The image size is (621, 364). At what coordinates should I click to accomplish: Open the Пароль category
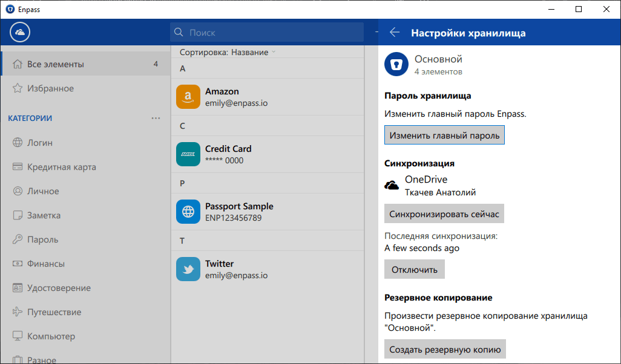point(86,239)
